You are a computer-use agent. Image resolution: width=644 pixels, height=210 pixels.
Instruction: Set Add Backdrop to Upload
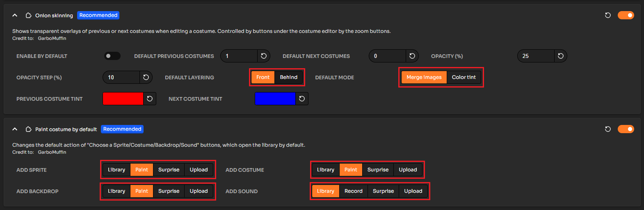click(199, 191)
